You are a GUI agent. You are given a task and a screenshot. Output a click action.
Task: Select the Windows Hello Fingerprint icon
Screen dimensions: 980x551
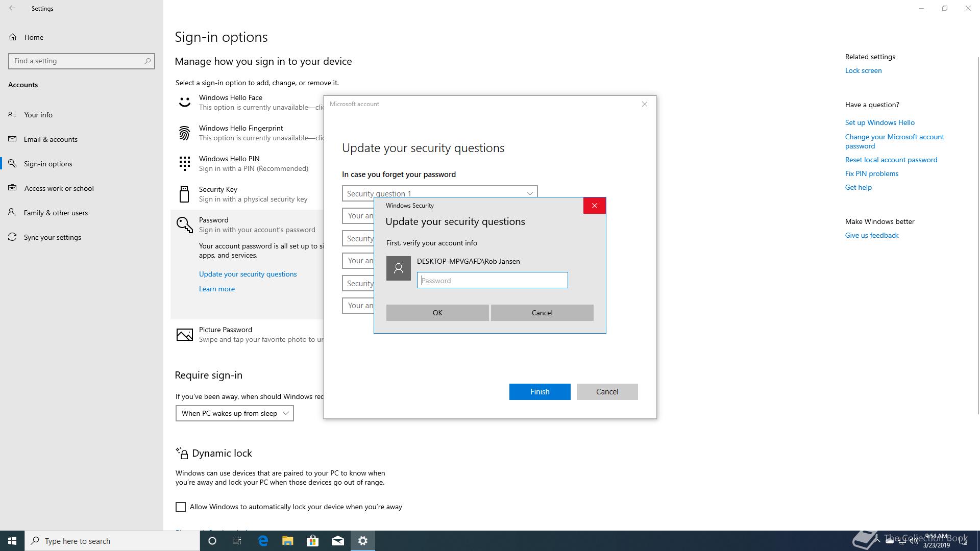(x=184, y=133)
